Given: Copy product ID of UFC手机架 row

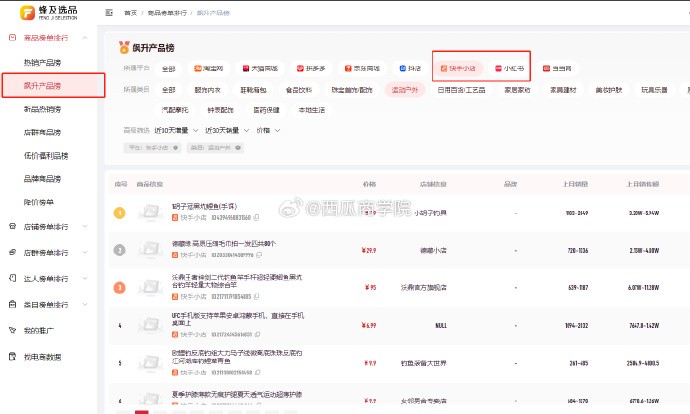Looking at the screenshot, I should point(257,334).
